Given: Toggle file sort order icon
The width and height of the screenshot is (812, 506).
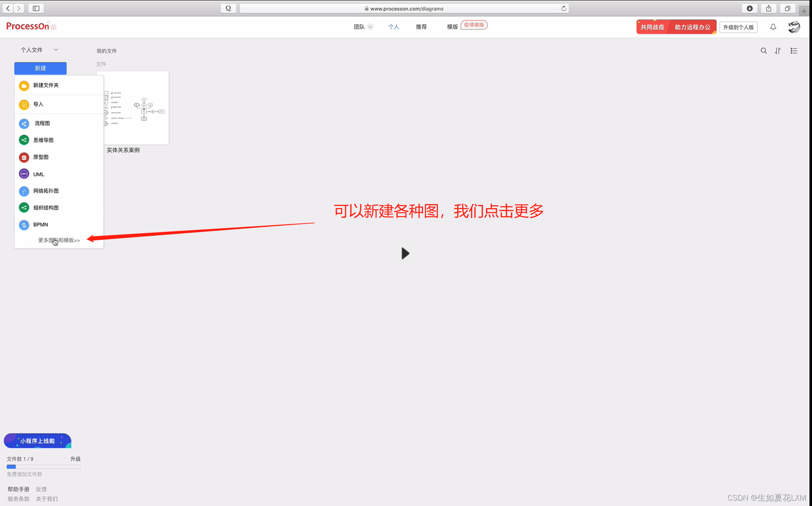Looking at the screenshot, I should tap(778, 51).
